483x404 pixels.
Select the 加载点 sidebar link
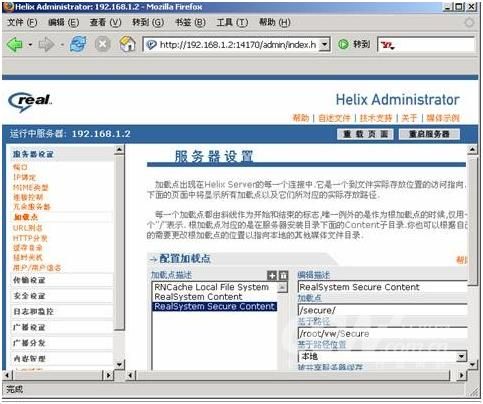coord(25,217)
